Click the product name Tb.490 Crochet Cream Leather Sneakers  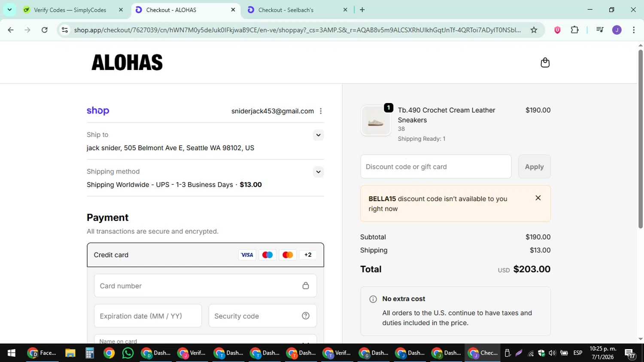click(447, 115)
